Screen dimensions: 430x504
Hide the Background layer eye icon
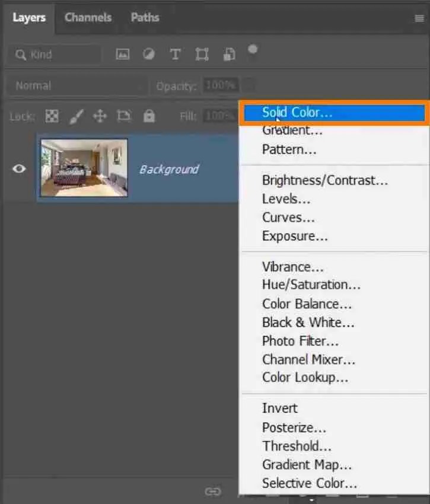tap(19, 168)
